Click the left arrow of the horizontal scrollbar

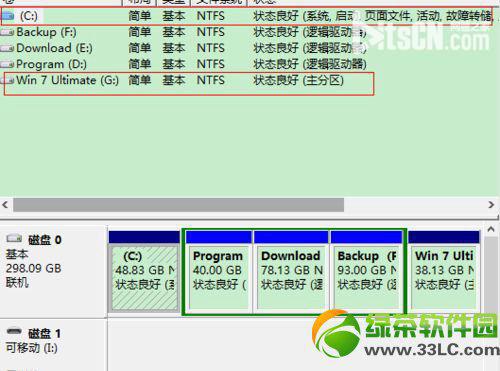(x=5, y=204)
